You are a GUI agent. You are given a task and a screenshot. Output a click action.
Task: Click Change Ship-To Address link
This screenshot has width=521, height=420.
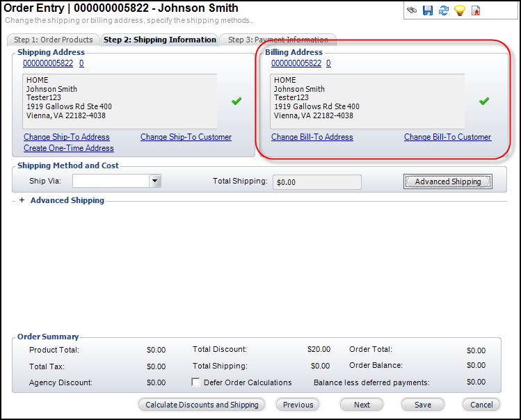67,137
